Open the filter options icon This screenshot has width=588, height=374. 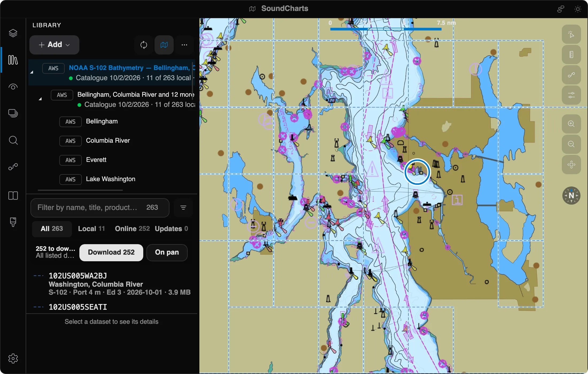coord(183,208)
